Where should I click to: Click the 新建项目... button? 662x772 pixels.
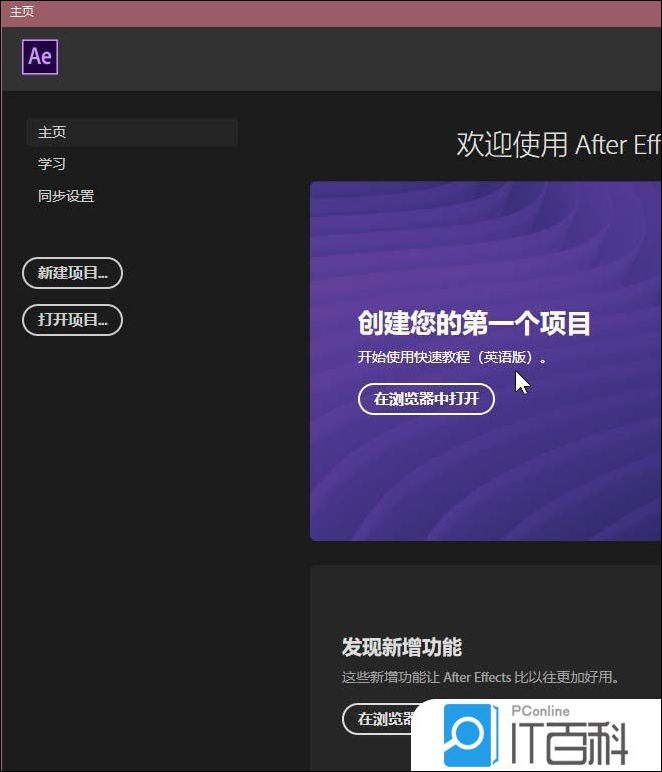point(72,273)
